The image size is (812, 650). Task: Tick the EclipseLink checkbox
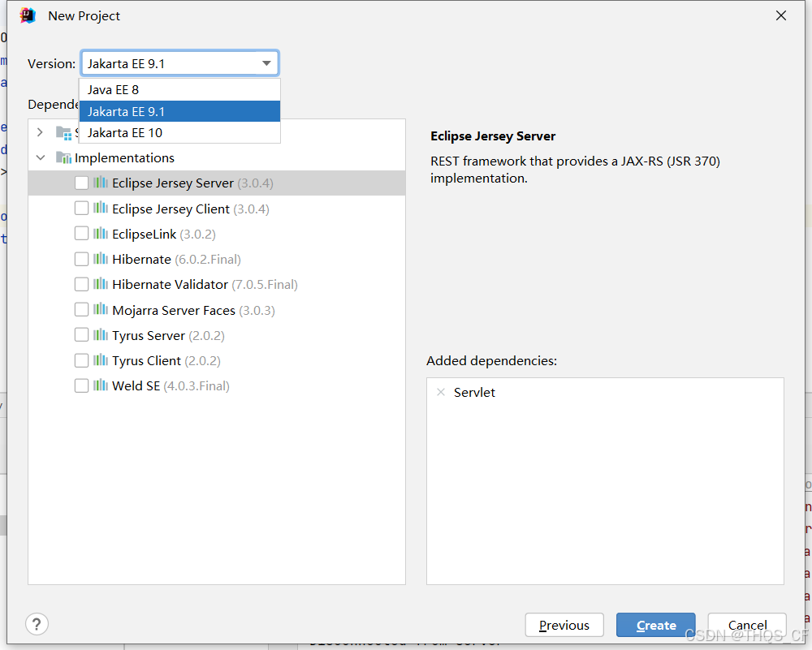click(x=81, y=234)
